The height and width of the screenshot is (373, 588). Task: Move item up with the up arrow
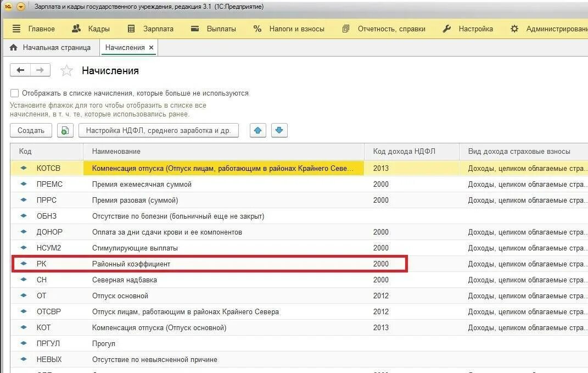click(257, 131)
